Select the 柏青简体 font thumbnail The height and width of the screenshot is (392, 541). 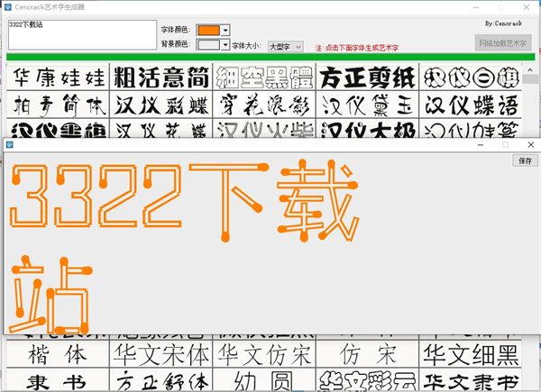pos(58,105)
